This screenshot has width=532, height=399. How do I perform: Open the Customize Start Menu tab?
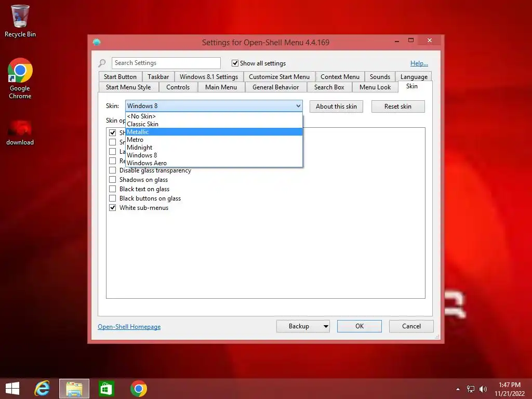tap(279, 77)
